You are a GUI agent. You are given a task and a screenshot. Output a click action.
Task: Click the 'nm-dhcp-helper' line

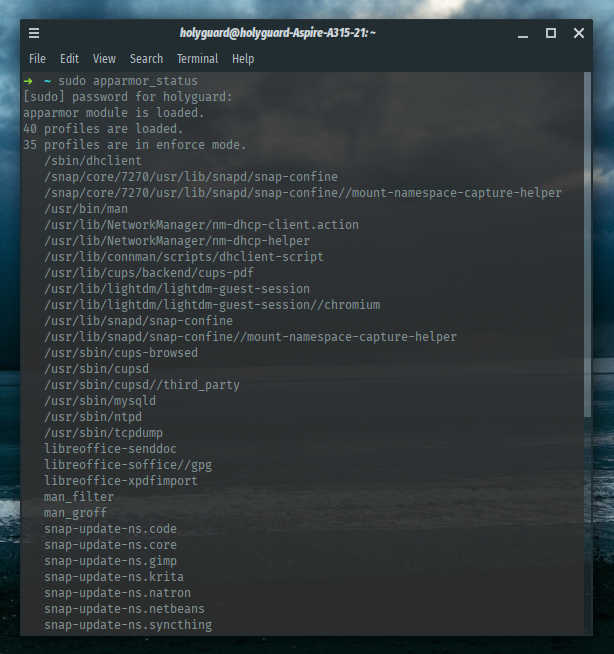(x=177, y=241)
